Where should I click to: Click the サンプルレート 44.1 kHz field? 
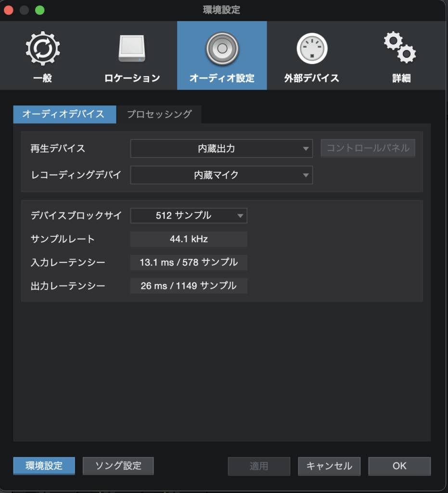[x=189, y=239]
